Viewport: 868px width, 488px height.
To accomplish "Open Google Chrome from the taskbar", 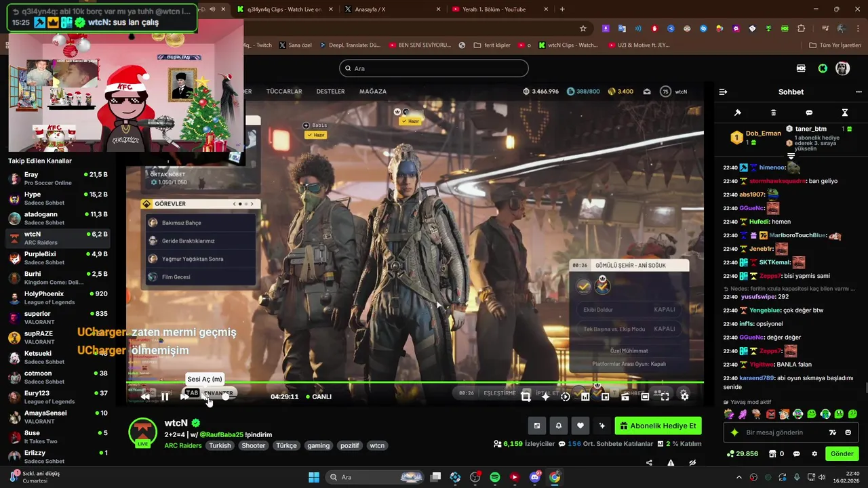I will pos(555,477).
